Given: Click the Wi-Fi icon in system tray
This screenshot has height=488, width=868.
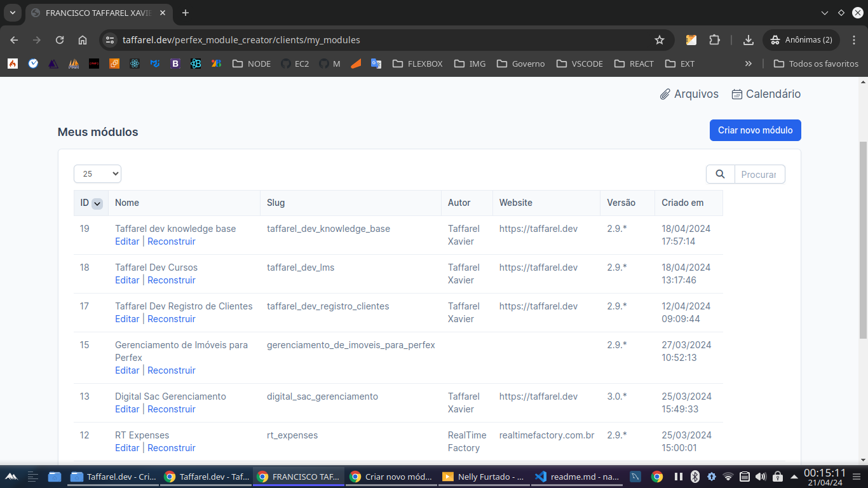Looking at the screenshot, I should pyautogui.click(x=728, y=476).
